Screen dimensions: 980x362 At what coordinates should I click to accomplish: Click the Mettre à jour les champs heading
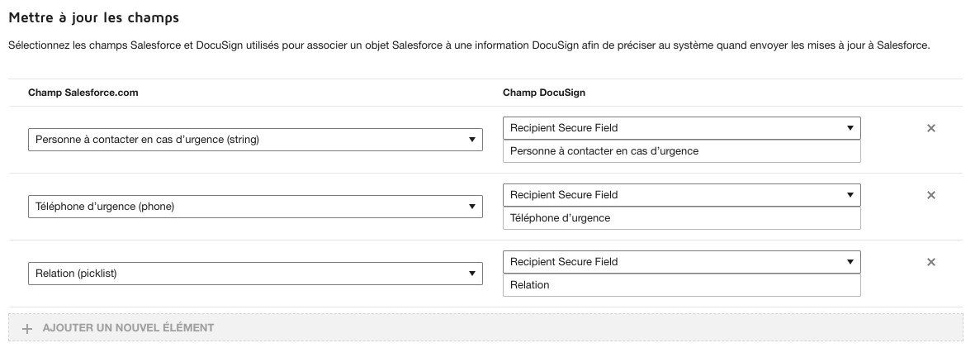(x=93, y=17)
